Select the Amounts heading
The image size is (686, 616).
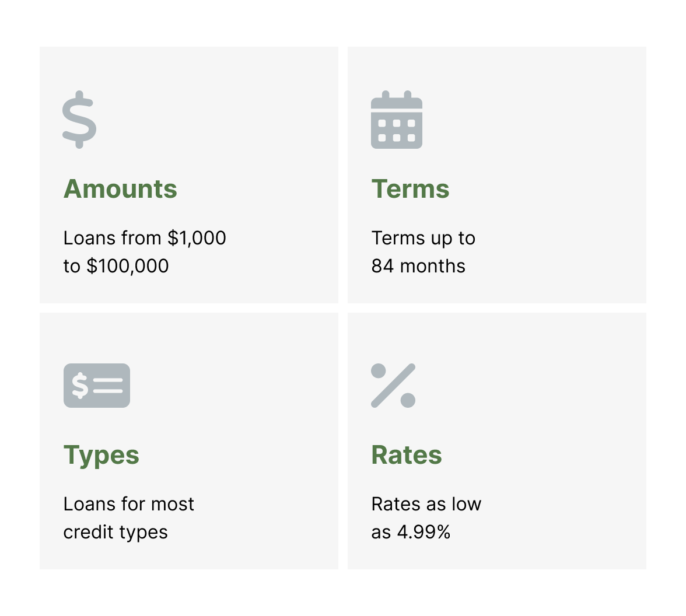(120, 189)
